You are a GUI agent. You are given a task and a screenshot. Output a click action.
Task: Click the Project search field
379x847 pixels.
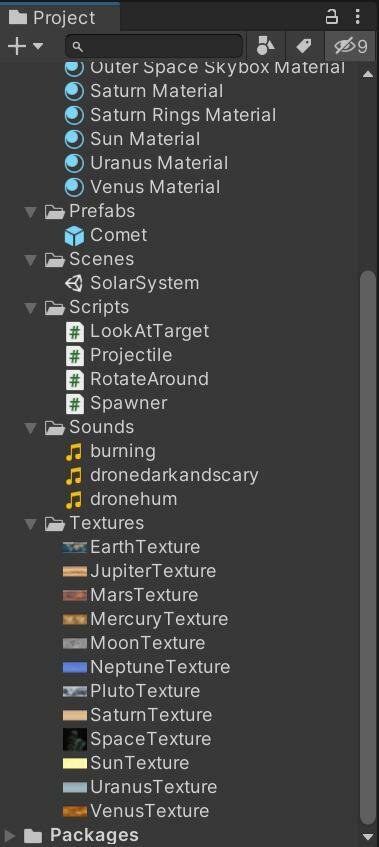tap(154, 46)
